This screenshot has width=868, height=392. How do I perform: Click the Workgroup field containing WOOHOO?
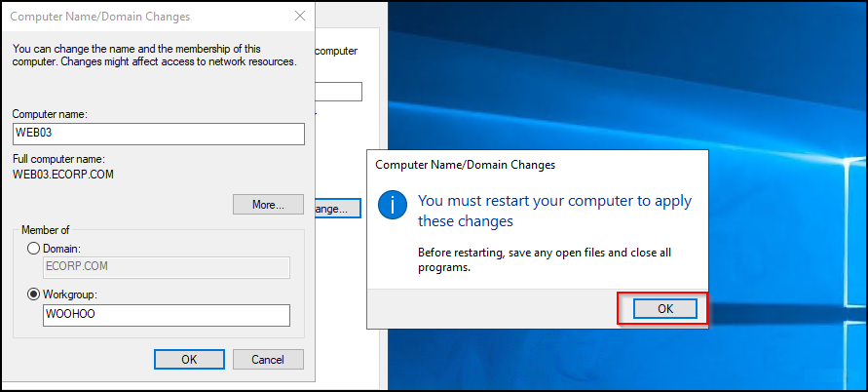pyautogui.click(x=167, y=315)
